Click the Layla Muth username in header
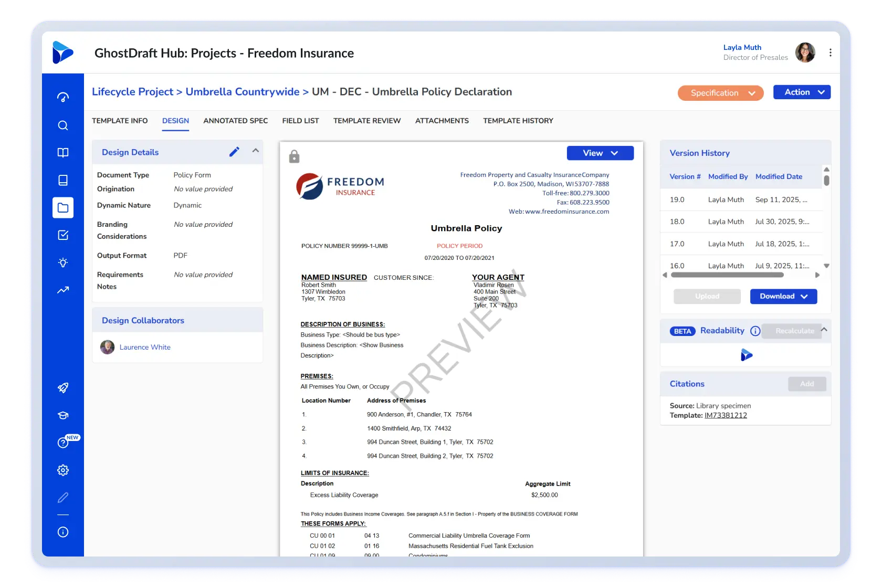This screenshot has width=882, height=588. pyautogui.click(x=742, y=47)
